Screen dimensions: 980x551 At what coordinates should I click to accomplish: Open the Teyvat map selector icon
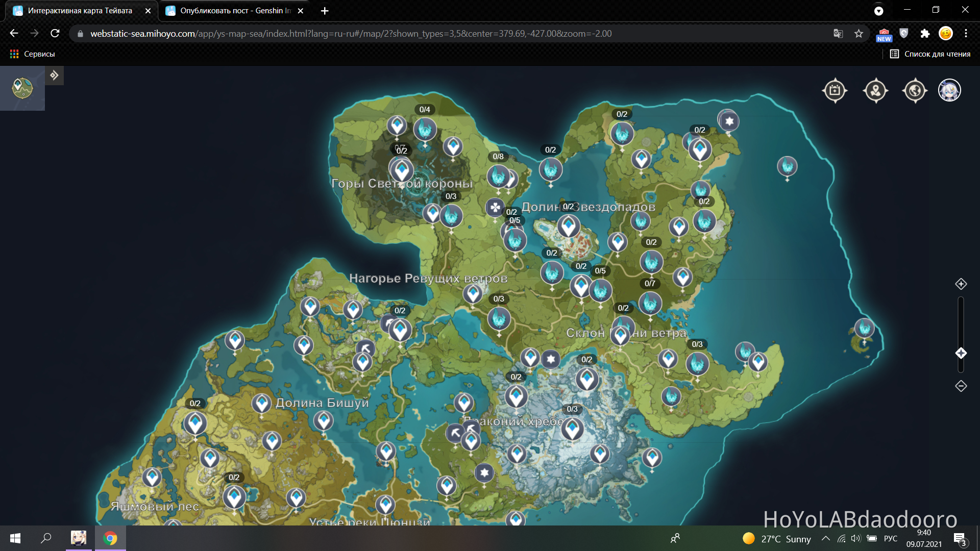point(22,88)
